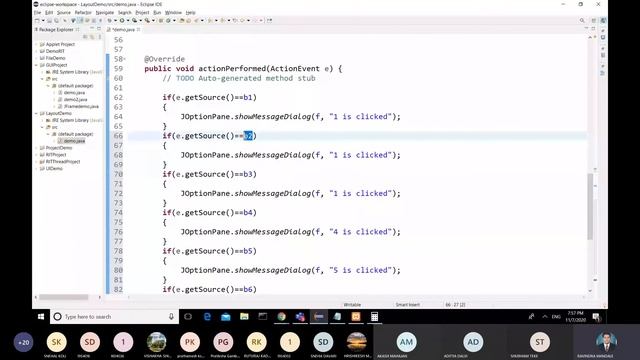Collapse the GUIProject tree node

(36, 65)
